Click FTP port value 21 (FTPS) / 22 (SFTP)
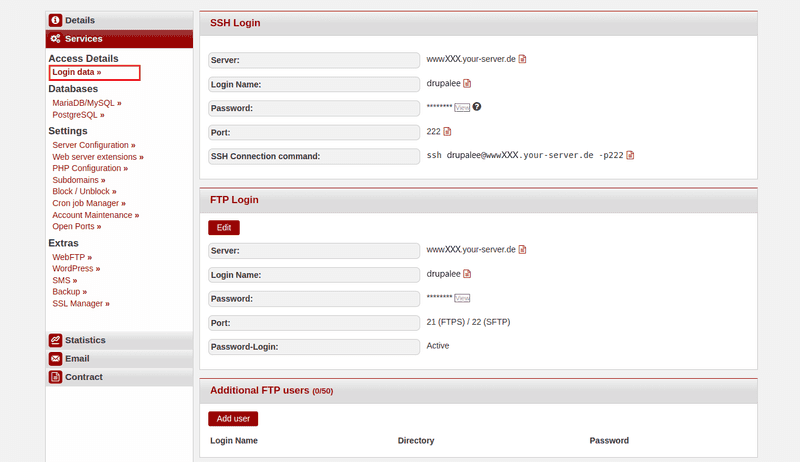The width and height of the screenshot is (800, 462). 468,322
